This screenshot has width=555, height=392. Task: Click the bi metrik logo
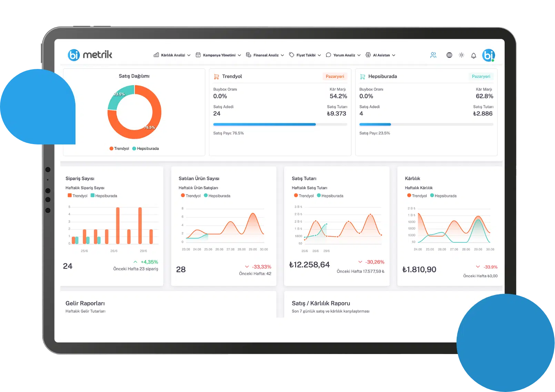[x=90, y=55]
